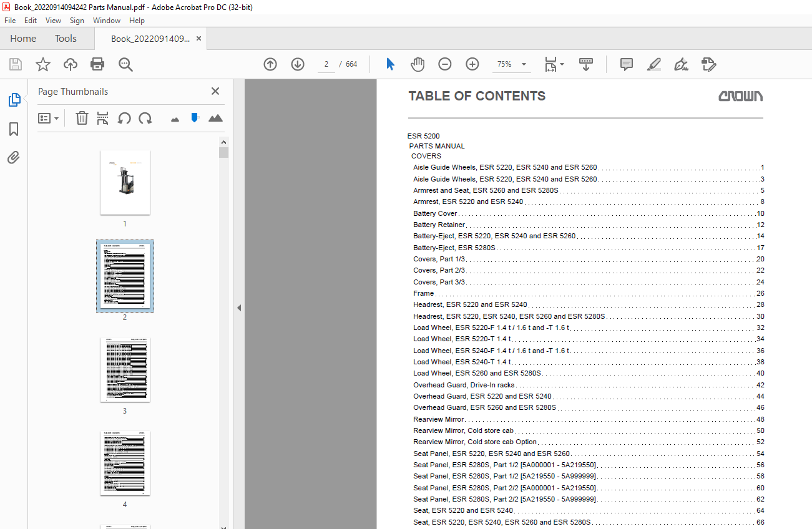Open the Attachments paperclip panel

tap(14, 157)
